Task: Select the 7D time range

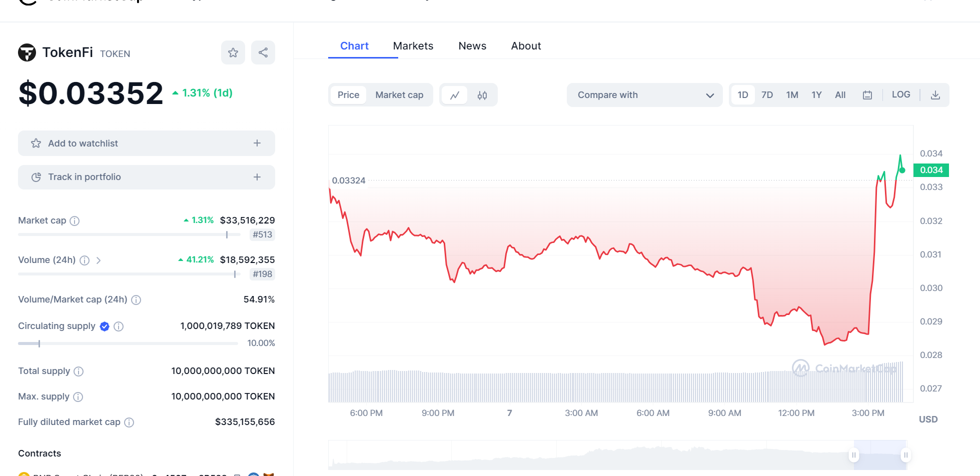Action: coord(767,95)
